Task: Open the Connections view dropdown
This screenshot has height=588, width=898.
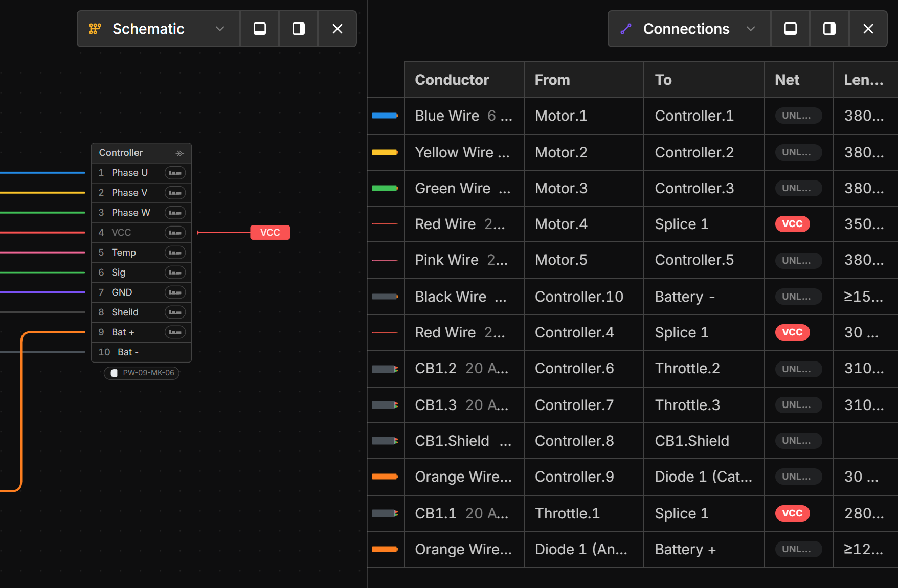Action: tap(751, 29)
